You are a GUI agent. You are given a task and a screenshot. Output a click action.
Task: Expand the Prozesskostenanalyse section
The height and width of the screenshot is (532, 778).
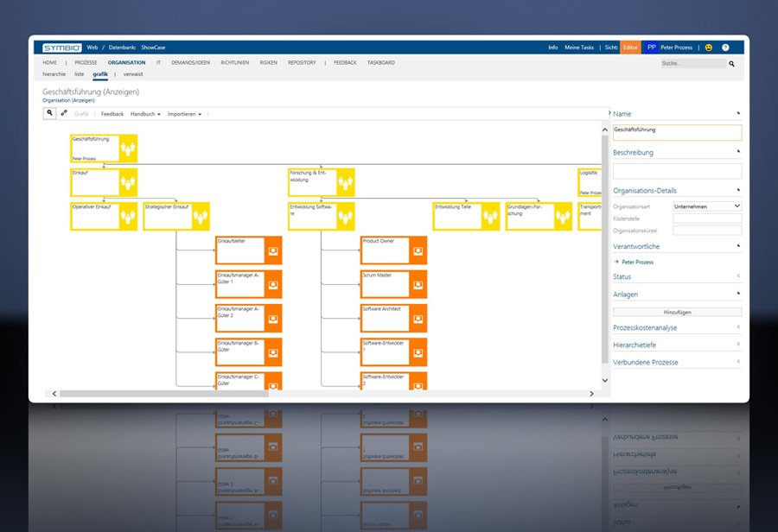738,326
